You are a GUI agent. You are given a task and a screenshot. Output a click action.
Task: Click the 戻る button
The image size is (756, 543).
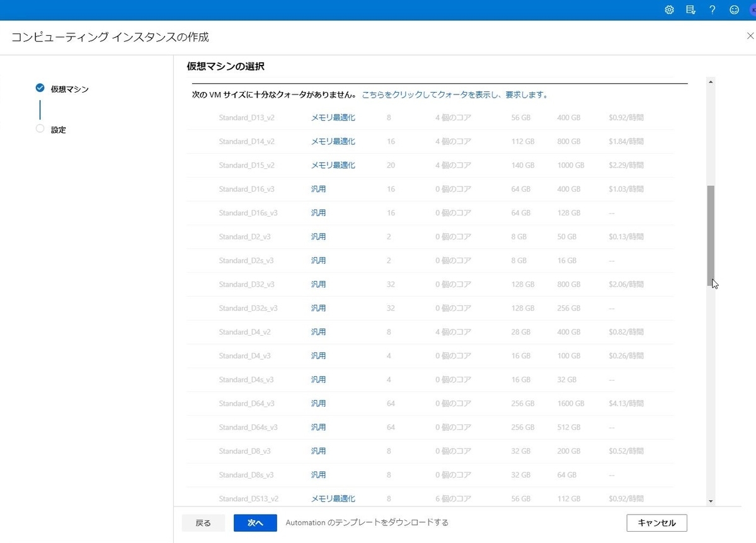(203, 522)
